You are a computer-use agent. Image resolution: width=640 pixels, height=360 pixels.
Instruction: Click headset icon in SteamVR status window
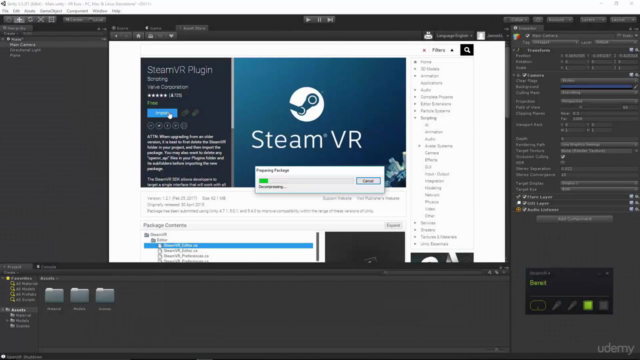pos(538,305)
